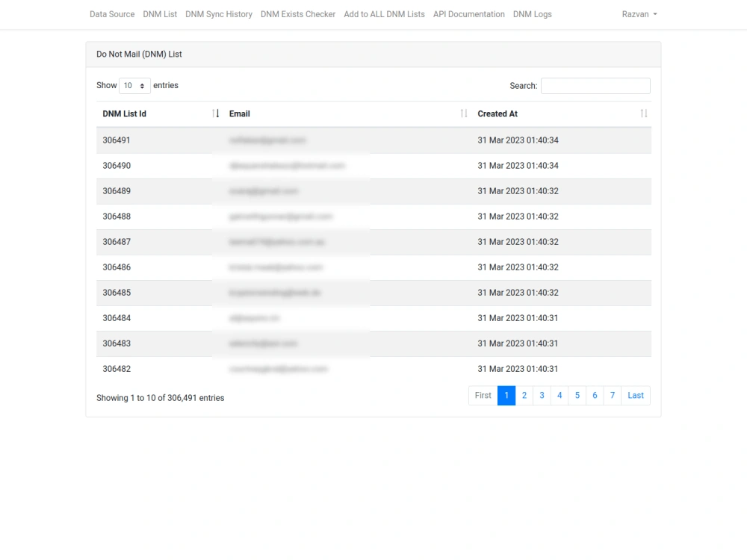Open the DNM Logs section
This screenshot has width=747, height=560.
[x=532, y=14]
